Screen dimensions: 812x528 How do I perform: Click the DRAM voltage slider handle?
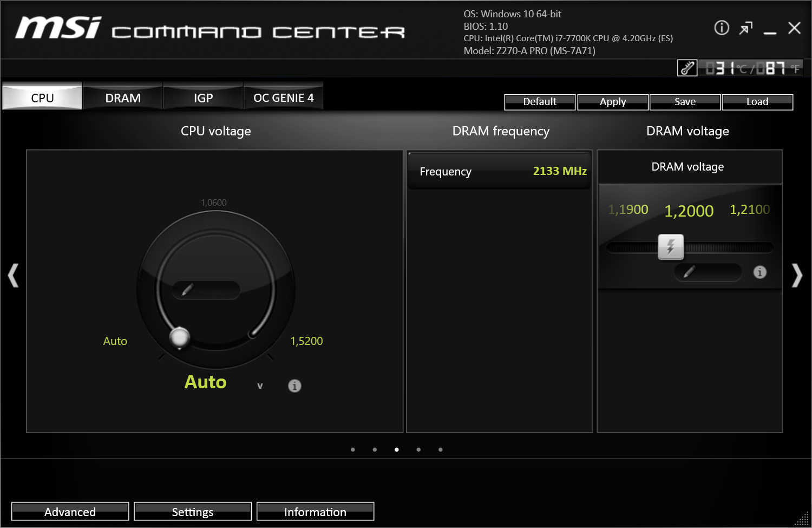click(x=671, y=247)
